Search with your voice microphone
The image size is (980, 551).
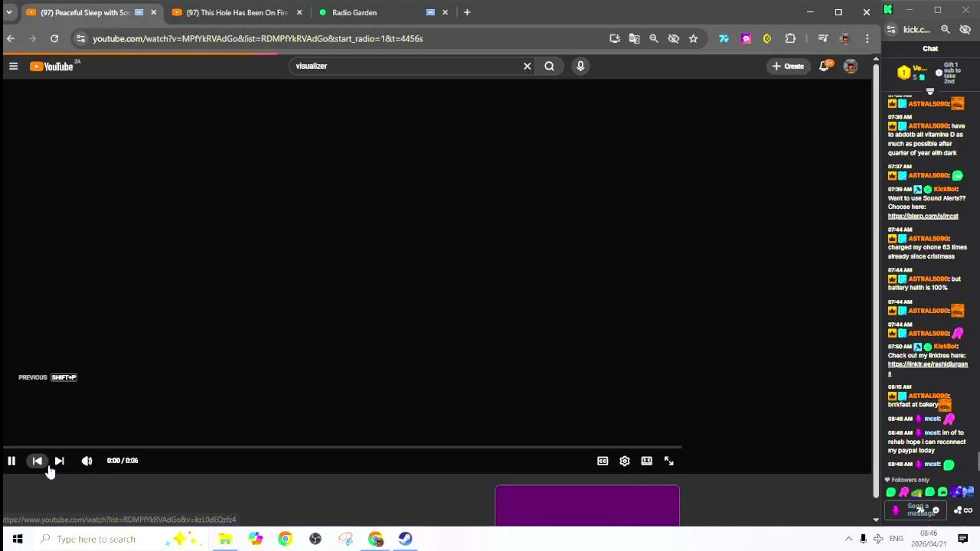[x=580, y=66]
